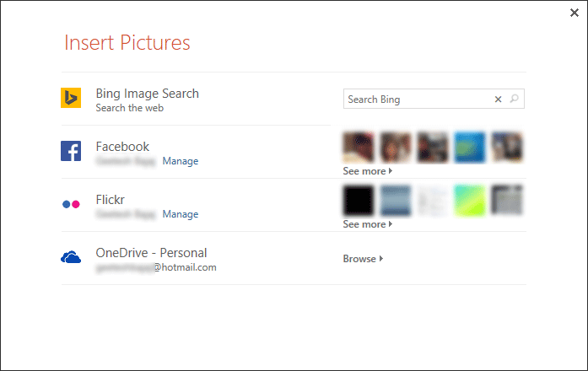Select the black Flickr thumbnail
Viewport: 588px width, 371px height.
pos(359,200)
